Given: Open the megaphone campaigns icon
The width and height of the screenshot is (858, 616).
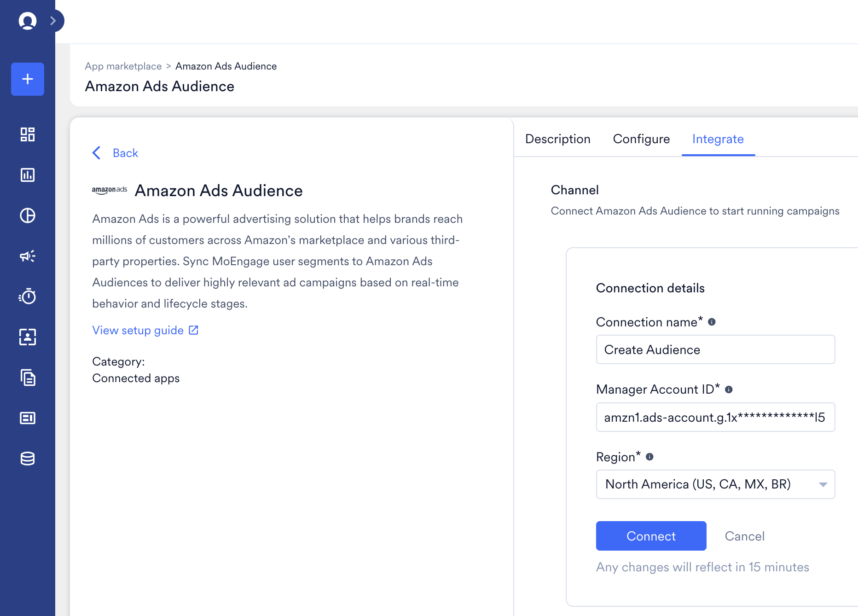Looking at the screenshot, I should click(x=28, y=256).
